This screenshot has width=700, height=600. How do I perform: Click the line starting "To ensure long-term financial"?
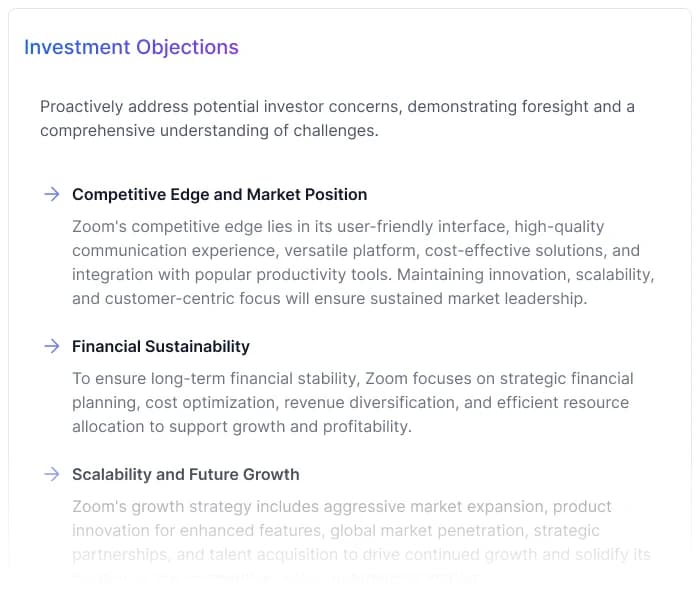[352, 378]
